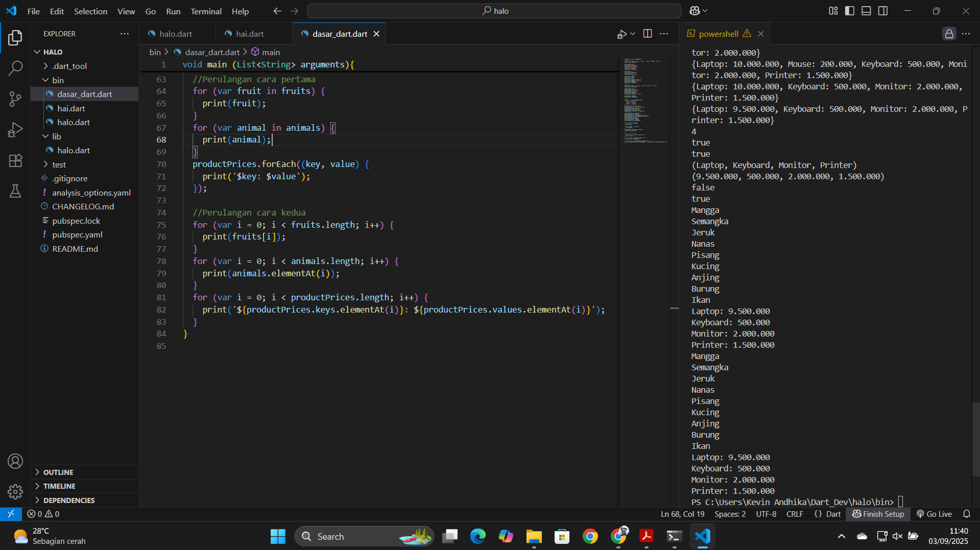This screenshot has width=980, height=550.
Task: Open the run or debug dropdown arrow
Action: [x=633, y=34]
